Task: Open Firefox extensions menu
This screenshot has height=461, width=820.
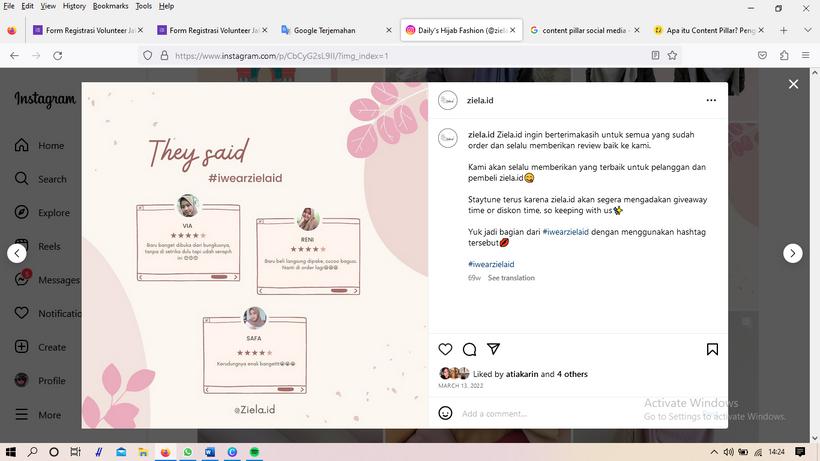Action: [784, 55]
